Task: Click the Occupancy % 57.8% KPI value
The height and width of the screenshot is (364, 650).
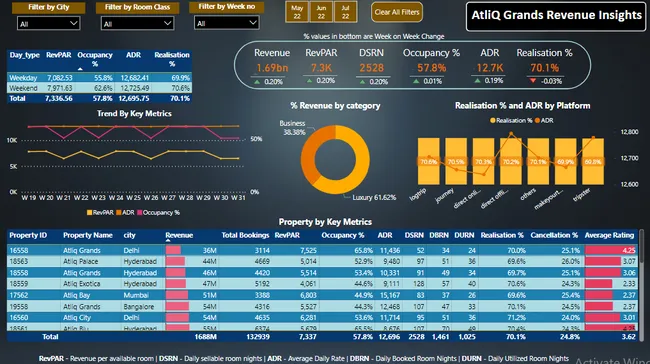Action: pyautogui.click(x=432, y=68)
